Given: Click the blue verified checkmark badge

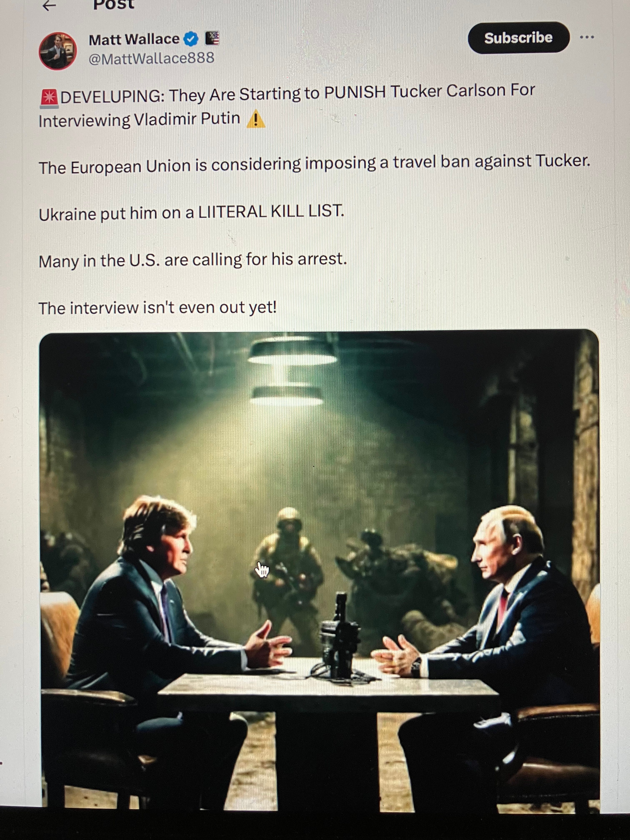Looking at the screenshot, I should point(191,39).
